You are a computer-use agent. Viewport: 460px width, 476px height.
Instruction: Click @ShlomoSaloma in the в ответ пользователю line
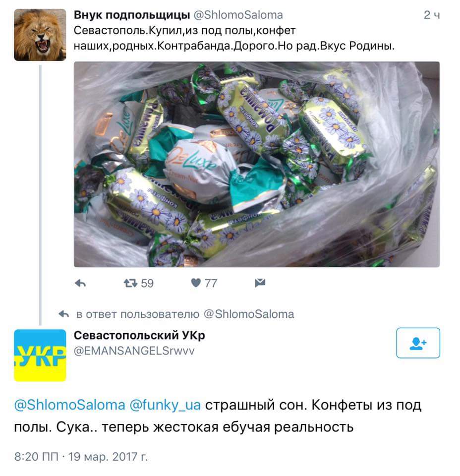coord(249,314)
